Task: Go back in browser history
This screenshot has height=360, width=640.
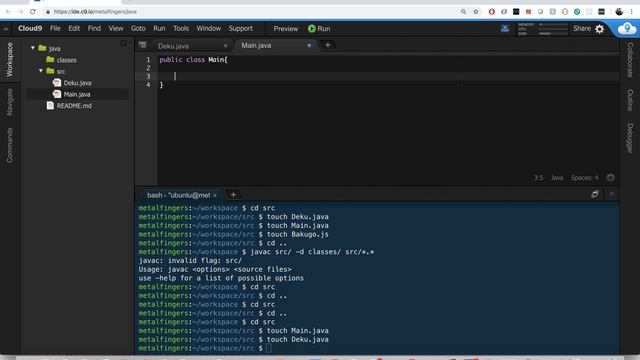Action: [8, 11]
